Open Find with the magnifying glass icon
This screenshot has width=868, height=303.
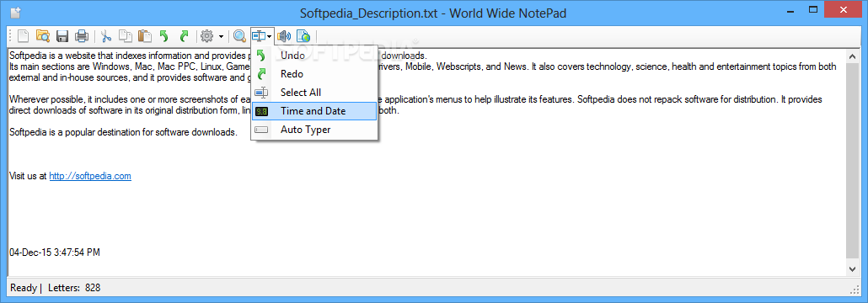[x=239, y=36]
